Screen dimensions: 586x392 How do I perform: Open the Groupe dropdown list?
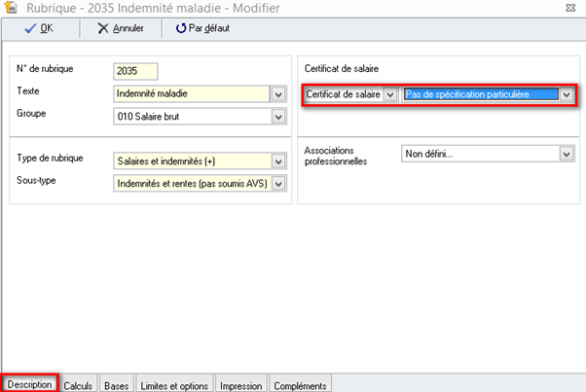(x=277, y=117)
